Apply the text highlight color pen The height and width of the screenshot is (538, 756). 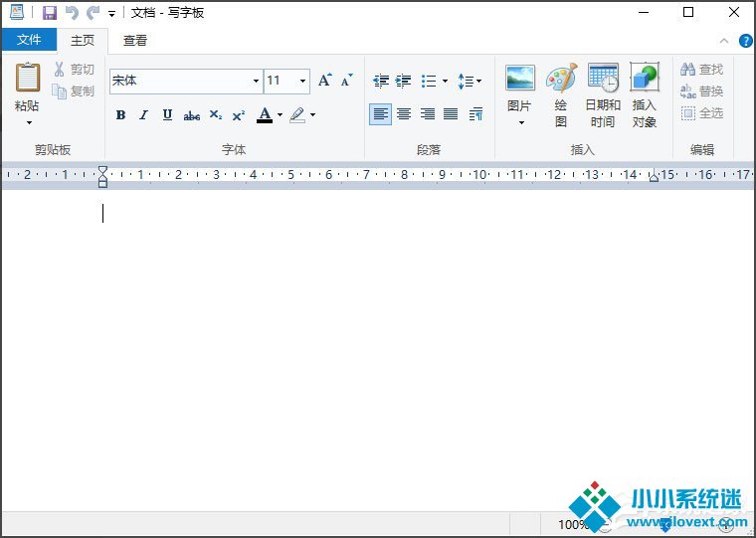(x=297, y=114)
